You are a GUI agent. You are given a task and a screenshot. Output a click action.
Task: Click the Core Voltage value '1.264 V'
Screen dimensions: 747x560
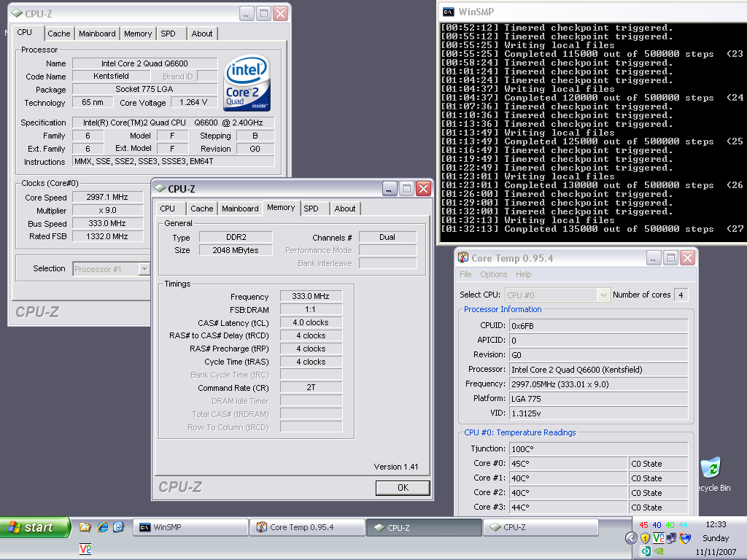[193, 102]
